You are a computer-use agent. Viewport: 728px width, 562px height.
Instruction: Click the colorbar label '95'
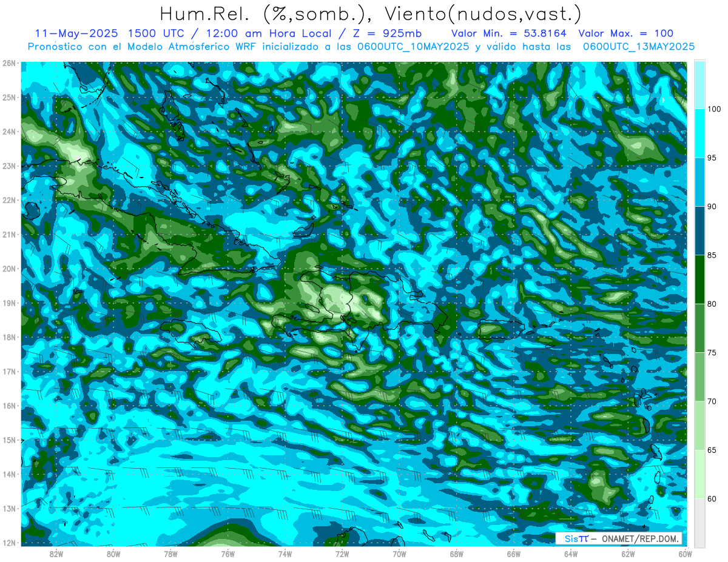click(712, 158)
